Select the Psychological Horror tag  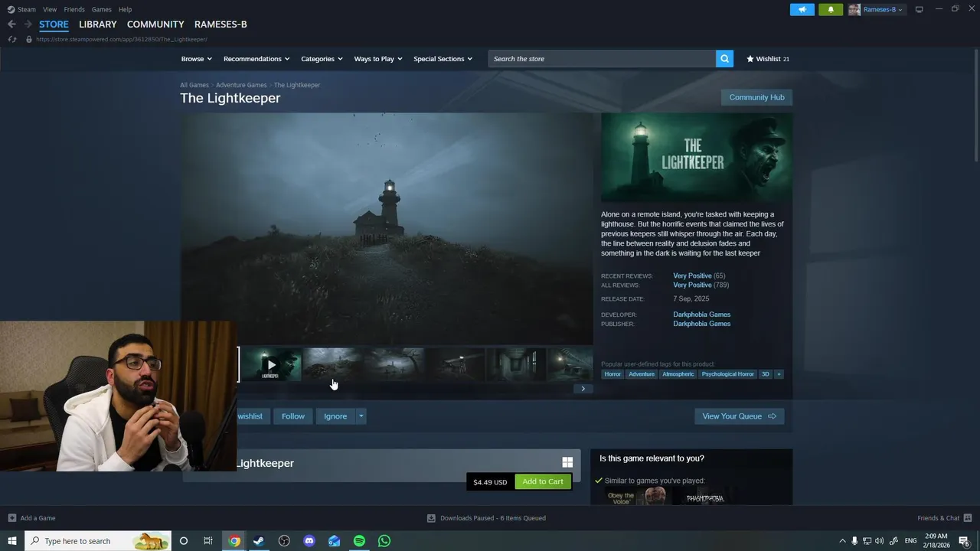727,374
